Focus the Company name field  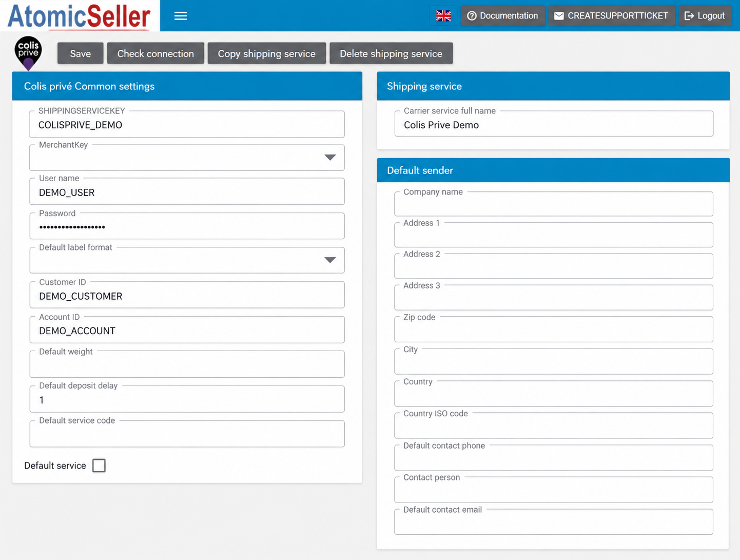tap(554, 204)
